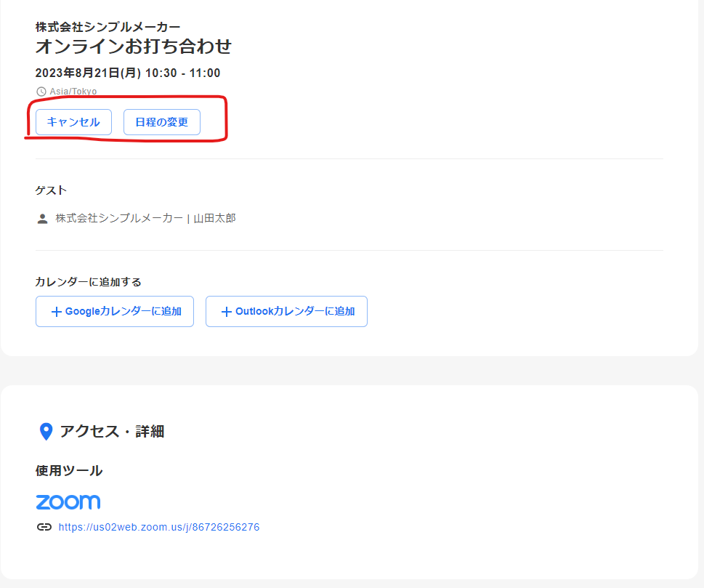Select the Asia/Tokyo timezone text
Screen dimensions: 704x588
click(73, 92)
